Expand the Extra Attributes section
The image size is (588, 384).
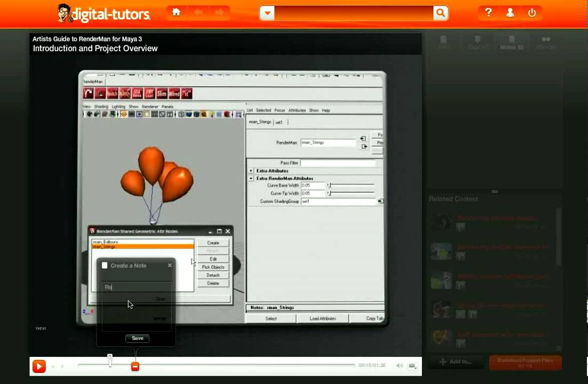click(251, 171)
